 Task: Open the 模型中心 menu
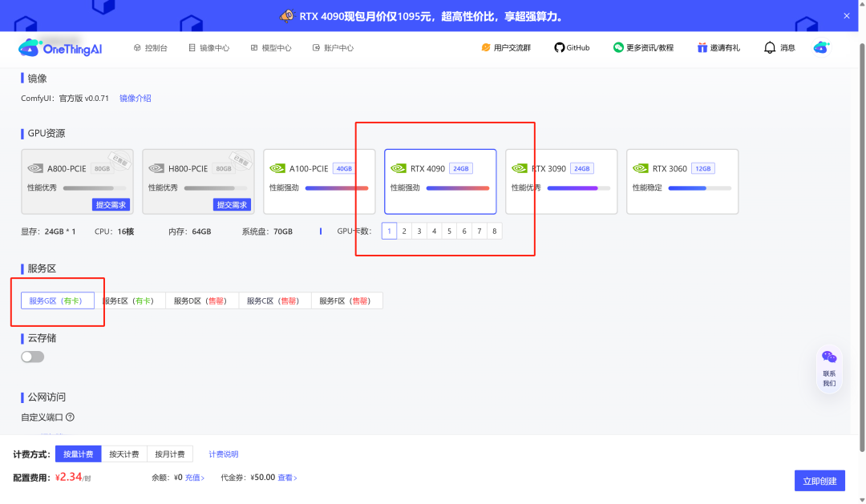click(271, 48)
